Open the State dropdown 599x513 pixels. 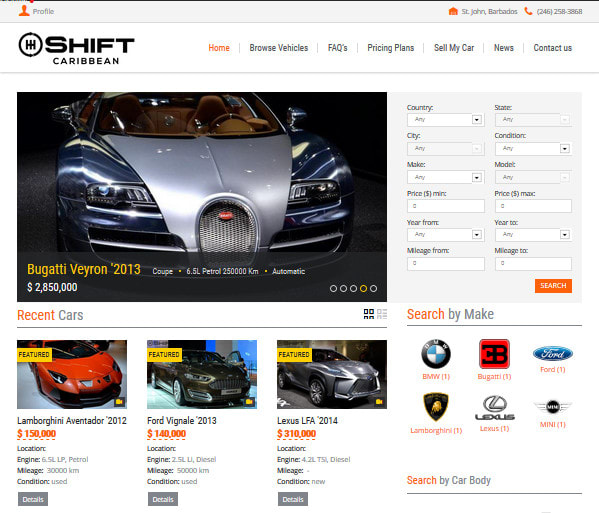tap(533, 120)
